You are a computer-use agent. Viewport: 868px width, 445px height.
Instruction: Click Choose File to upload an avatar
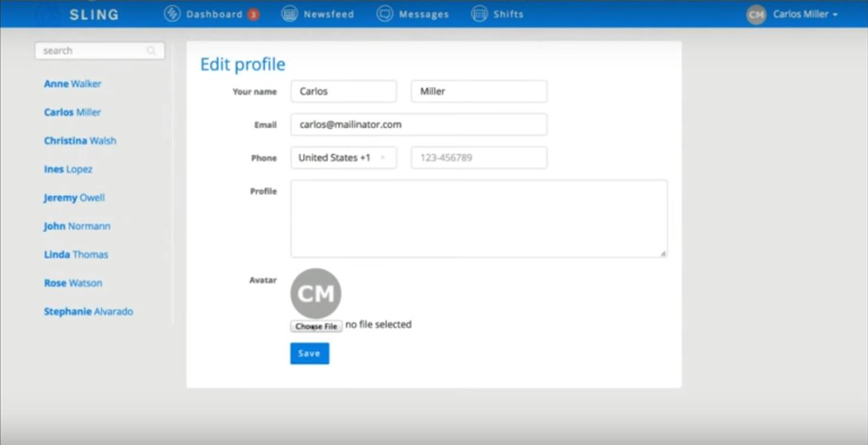(x=315, y=325)
